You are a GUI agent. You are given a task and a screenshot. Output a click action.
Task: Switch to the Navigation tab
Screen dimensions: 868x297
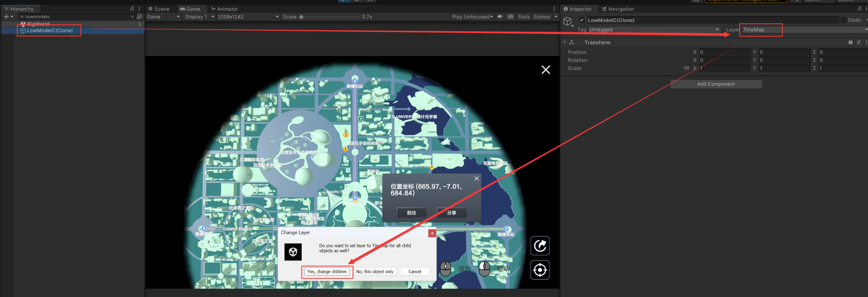point(618,9)
